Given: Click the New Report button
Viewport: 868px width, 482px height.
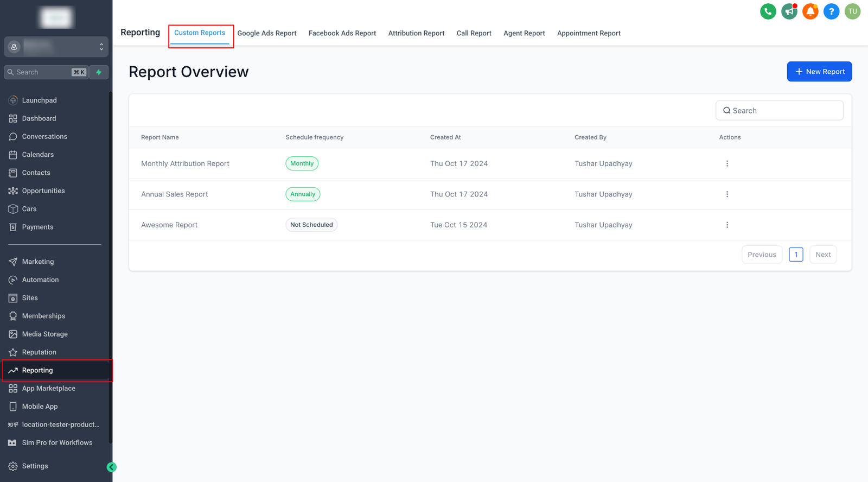Looking at the screenshot, I should coord(819,72).
